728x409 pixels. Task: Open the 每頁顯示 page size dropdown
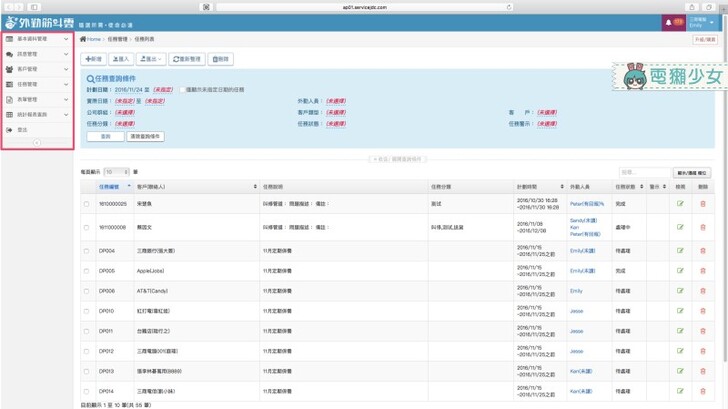point(115,172)
